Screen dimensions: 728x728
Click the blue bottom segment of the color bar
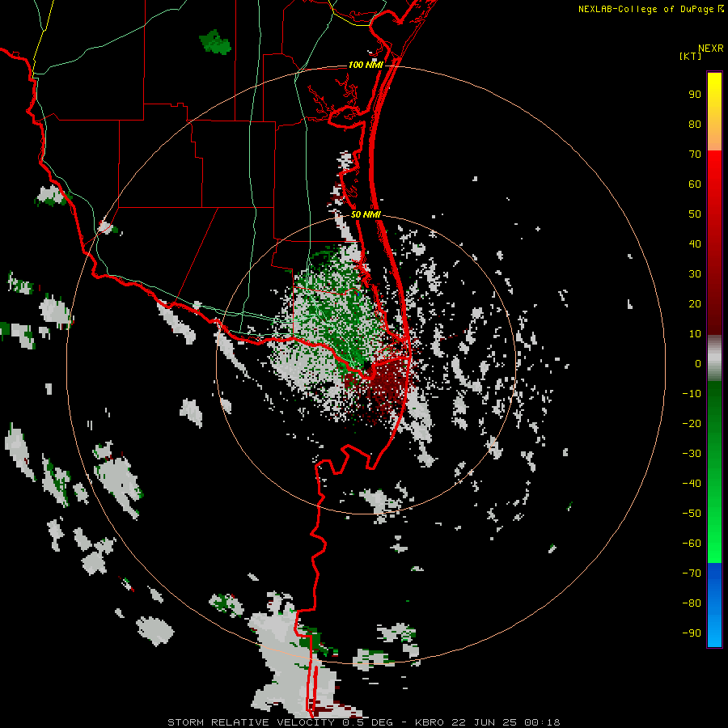[x=714, y=605]
